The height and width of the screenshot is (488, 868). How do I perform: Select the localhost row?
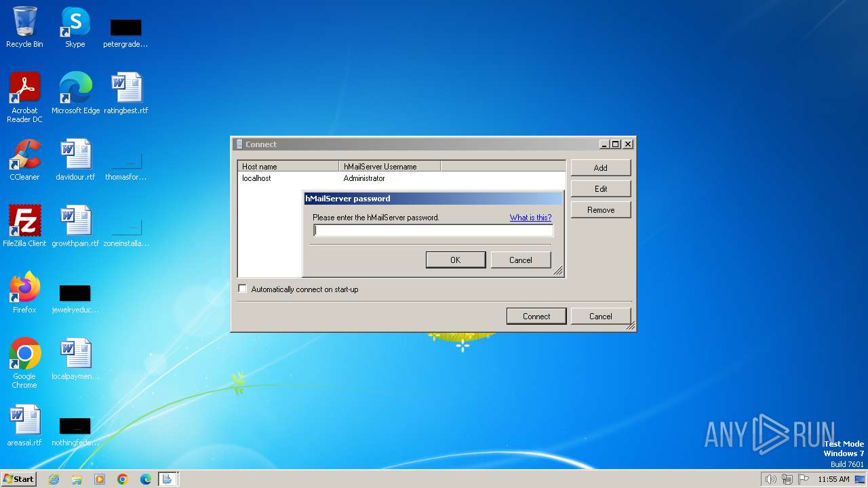click(x=401, y=178)
